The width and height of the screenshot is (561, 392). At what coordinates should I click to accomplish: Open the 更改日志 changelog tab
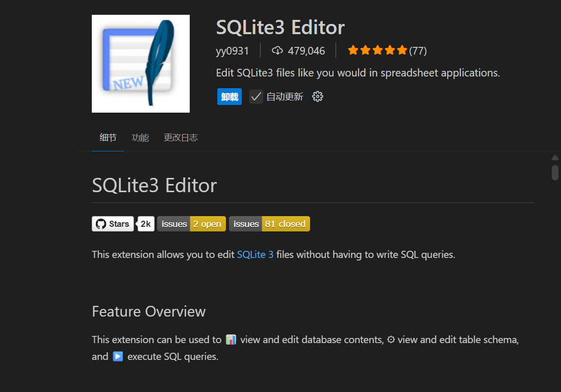(181, 138)
